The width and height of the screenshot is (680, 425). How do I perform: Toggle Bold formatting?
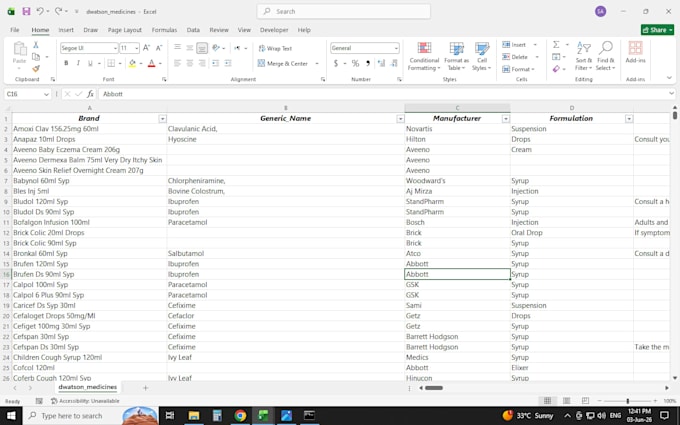pyautogui.click(x=66, y=63)
